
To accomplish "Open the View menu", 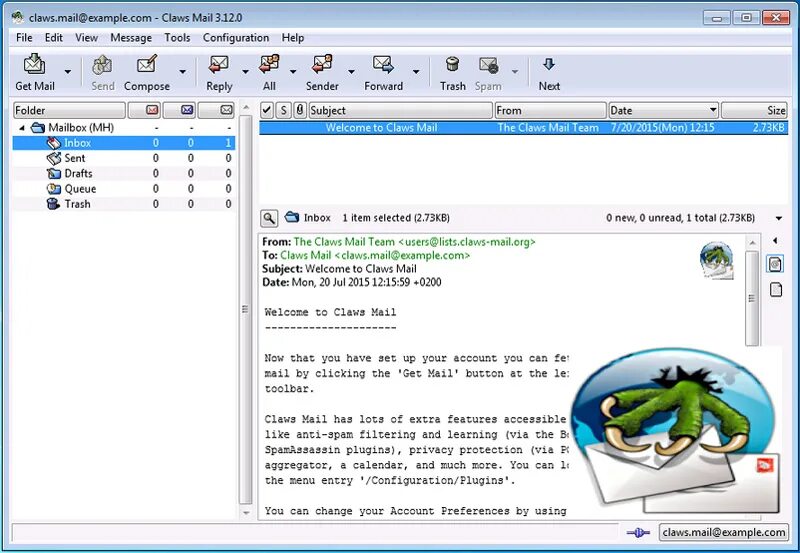I will 86,38.
